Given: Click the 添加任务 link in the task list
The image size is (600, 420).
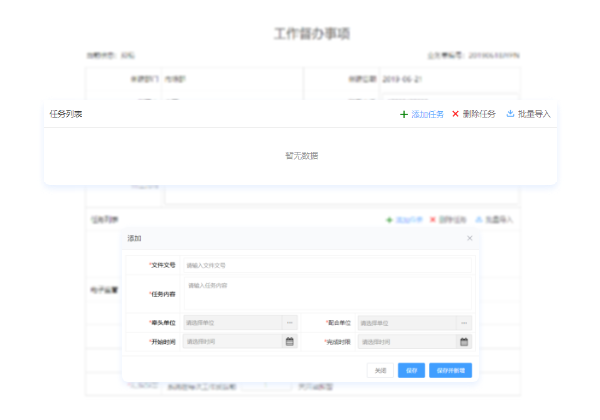Looking at the screenshot, I should 428,114.
